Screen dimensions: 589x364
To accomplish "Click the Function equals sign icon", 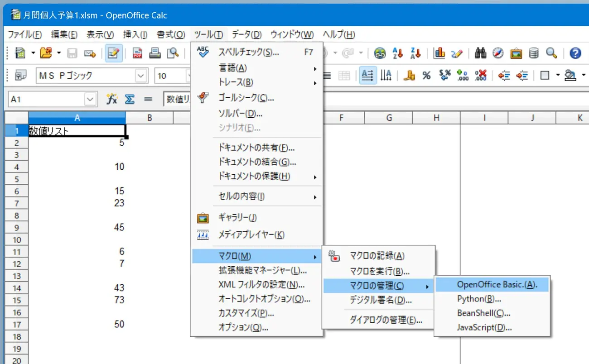I will coord(148,99).
